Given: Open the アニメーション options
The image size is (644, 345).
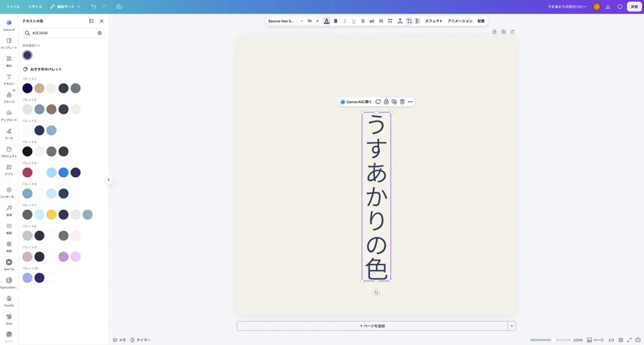Looking at the screenshot, I should point(460,21).
